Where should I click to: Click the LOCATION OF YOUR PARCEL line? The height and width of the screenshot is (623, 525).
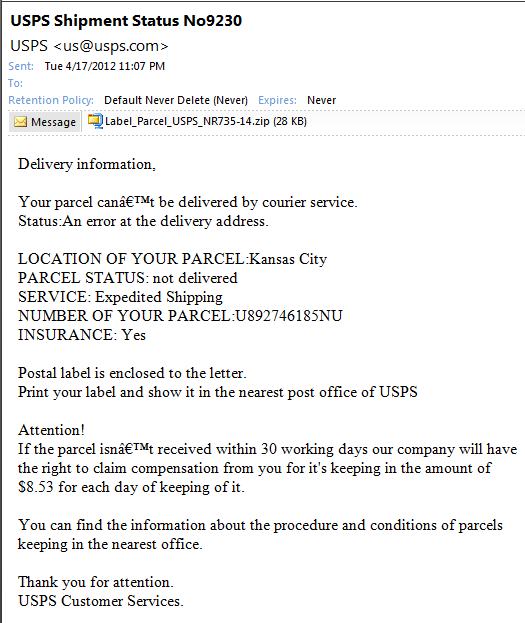(172, 259)
